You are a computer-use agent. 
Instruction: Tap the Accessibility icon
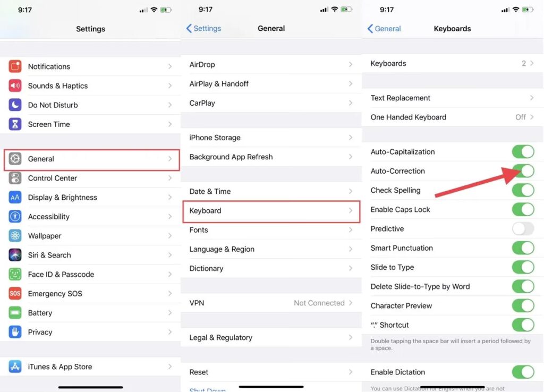pos(15,217)
